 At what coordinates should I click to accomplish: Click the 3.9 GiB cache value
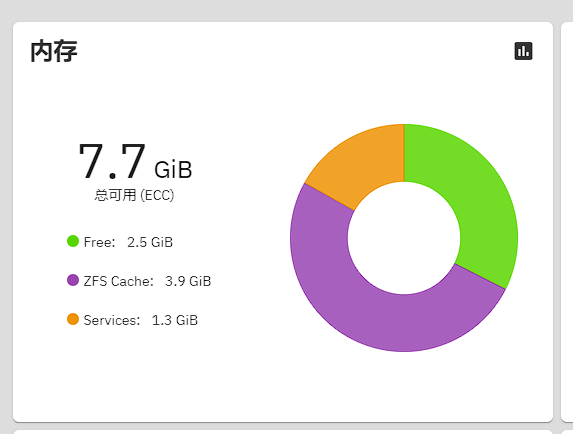tap(188, 281)
